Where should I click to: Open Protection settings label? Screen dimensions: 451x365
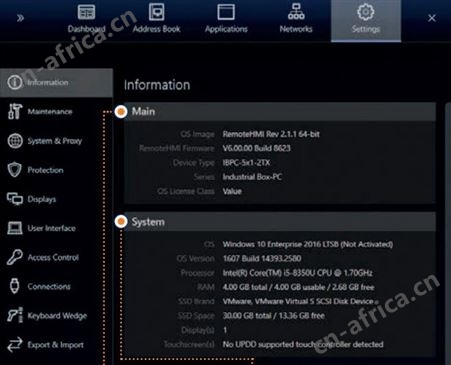(45, 170)
